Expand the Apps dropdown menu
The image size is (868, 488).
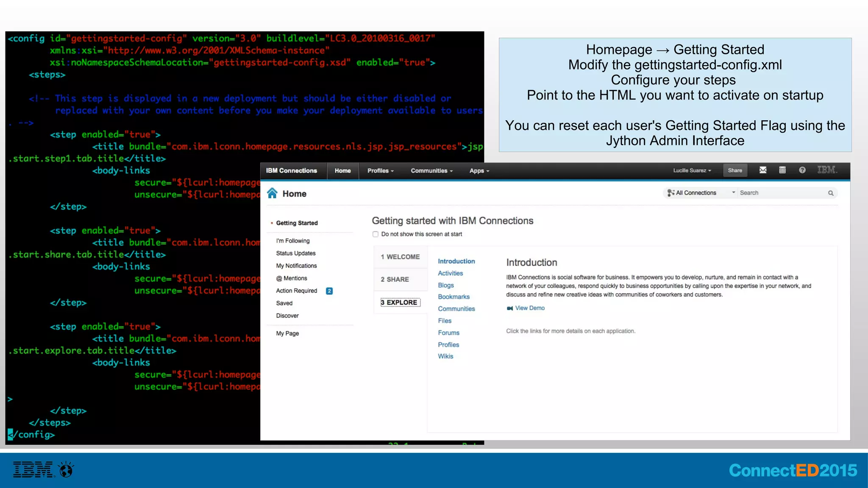coord(479,171)
